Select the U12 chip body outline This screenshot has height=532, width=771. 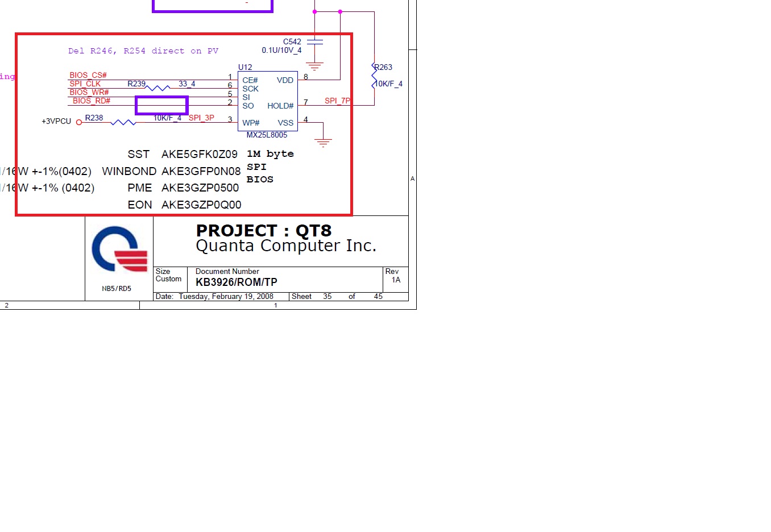(x=268, y=101)
